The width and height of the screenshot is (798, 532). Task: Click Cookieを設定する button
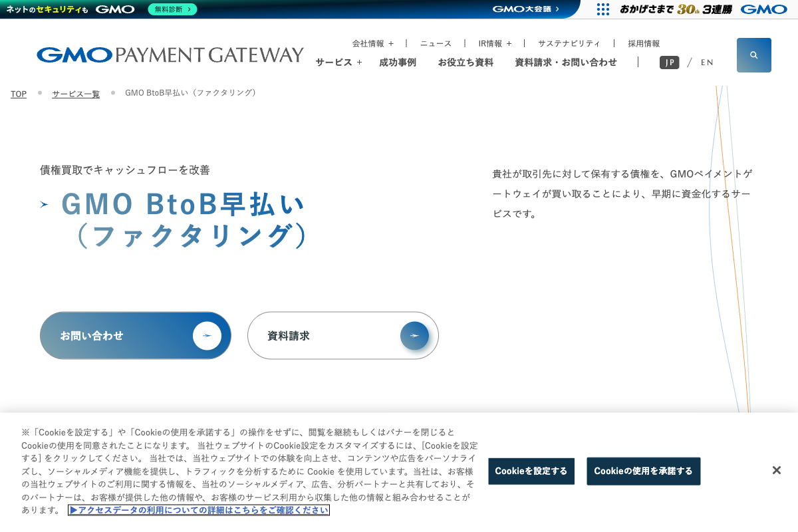point(531,471)
